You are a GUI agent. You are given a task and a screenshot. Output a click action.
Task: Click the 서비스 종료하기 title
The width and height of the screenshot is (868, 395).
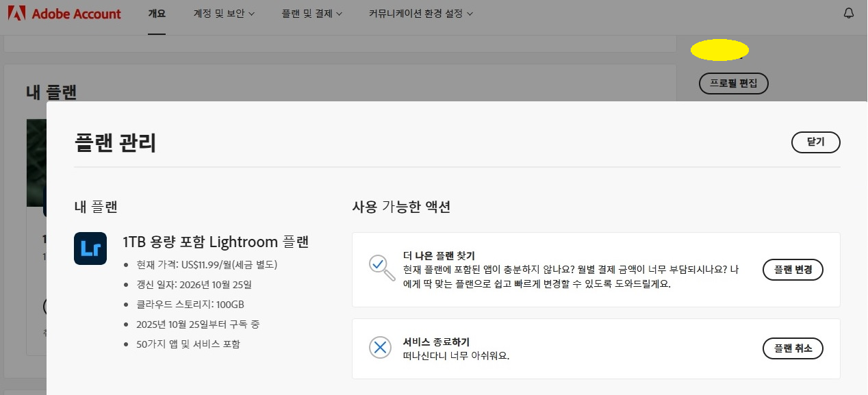click(x=436, y=342)
